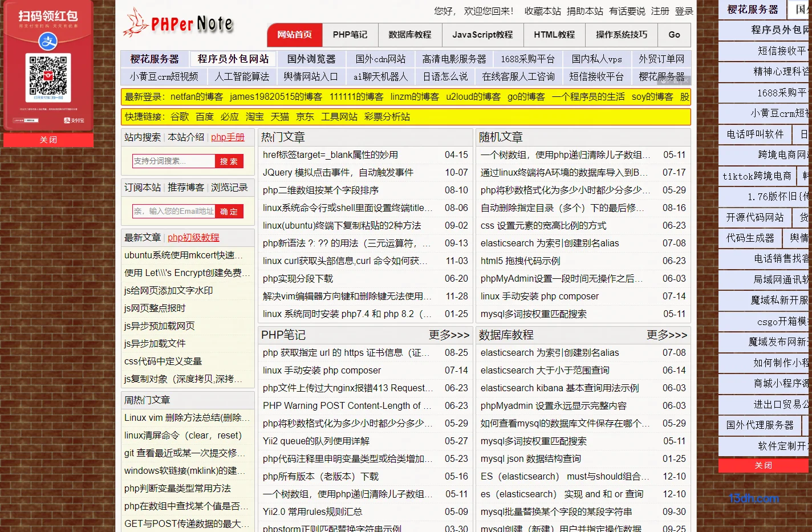The image size is (812, 532).
Task: Open weekly article php判断变量类型常用方法
Action: [x=177, y=489]
